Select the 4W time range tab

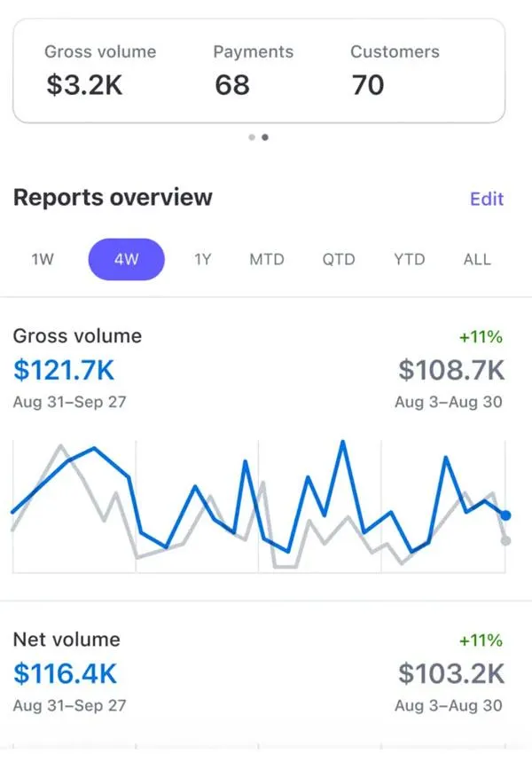126,260
